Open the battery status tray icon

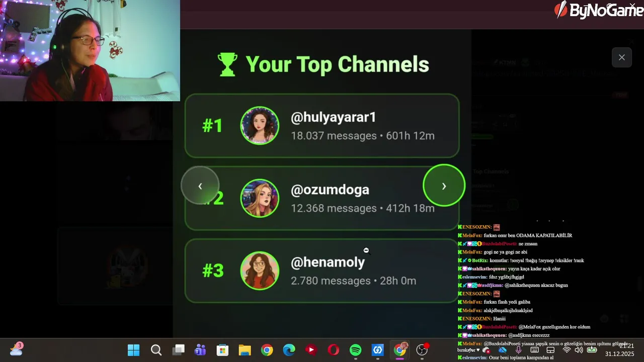point(592,349)
